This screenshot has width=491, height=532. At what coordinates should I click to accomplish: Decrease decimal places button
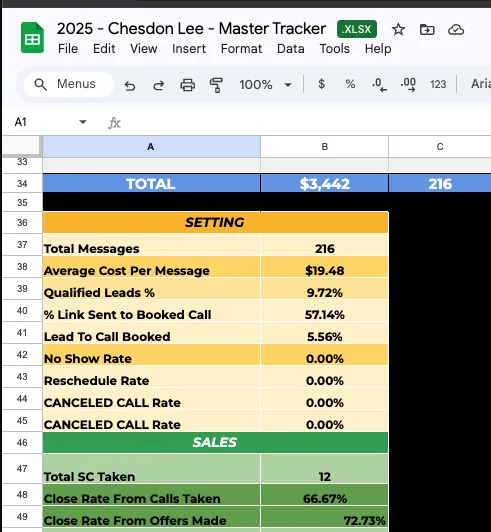(x=379, y=85)
